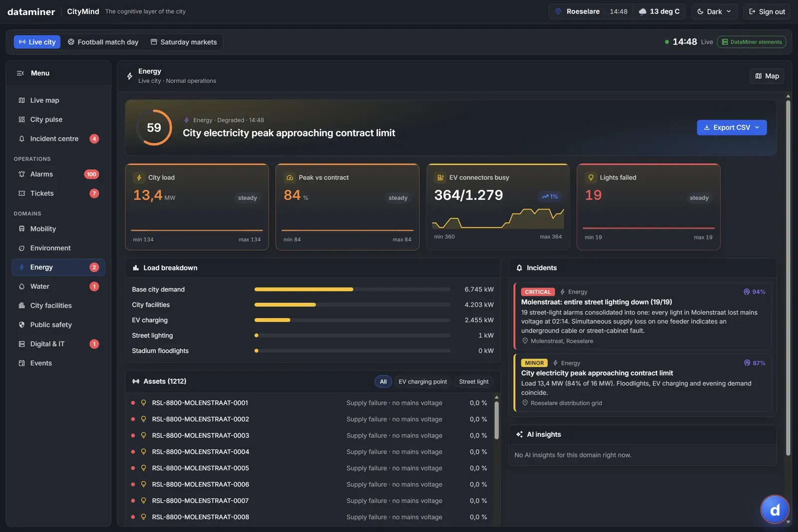
Task: Open Live map from sidebar
Action: pyautogui.click(x=58, y=100)
